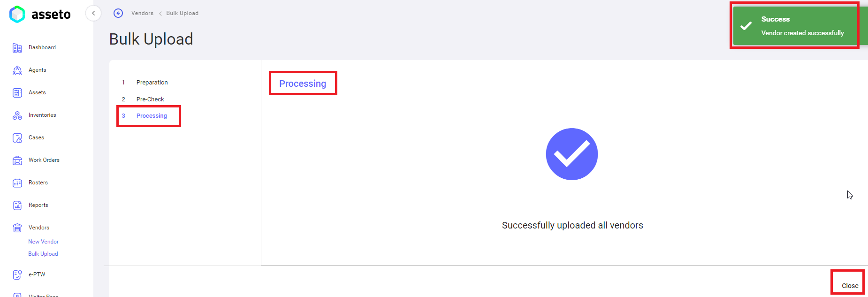Image resolution: width=868 pixels, height=297 pixels.
Task: Click the asseto logo icon
Action: (x=17, y=14)
